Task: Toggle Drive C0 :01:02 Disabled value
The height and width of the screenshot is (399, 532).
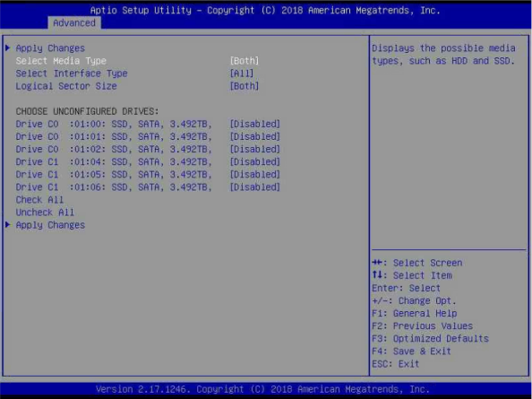Action: (x=254, y=149)
